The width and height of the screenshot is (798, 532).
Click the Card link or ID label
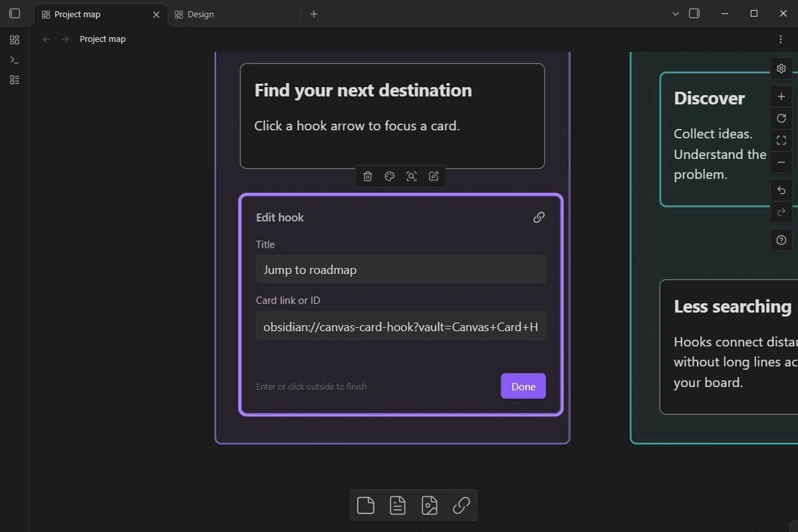click(x=288, y=301)
